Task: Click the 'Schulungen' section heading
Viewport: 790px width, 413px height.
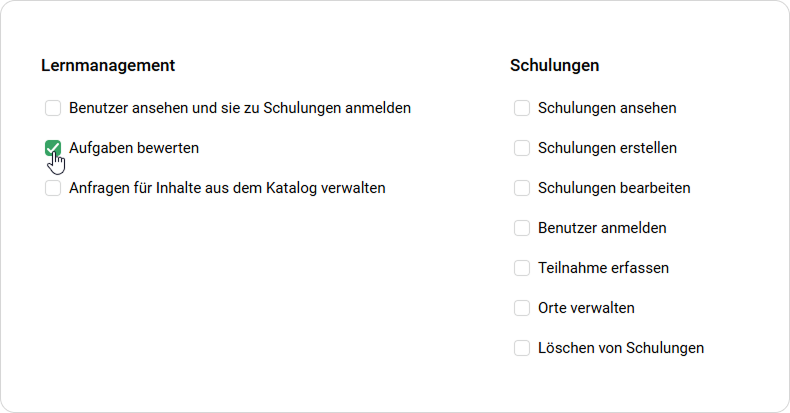Action: pyautogui.click(x=554, y=65)
